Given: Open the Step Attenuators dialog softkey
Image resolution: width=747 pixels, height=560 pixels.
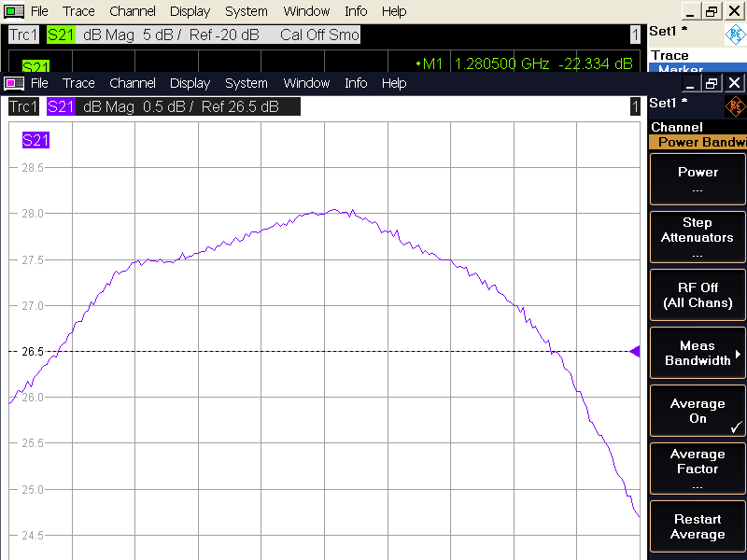Looking at the screenshot, I should coord(698,237).
